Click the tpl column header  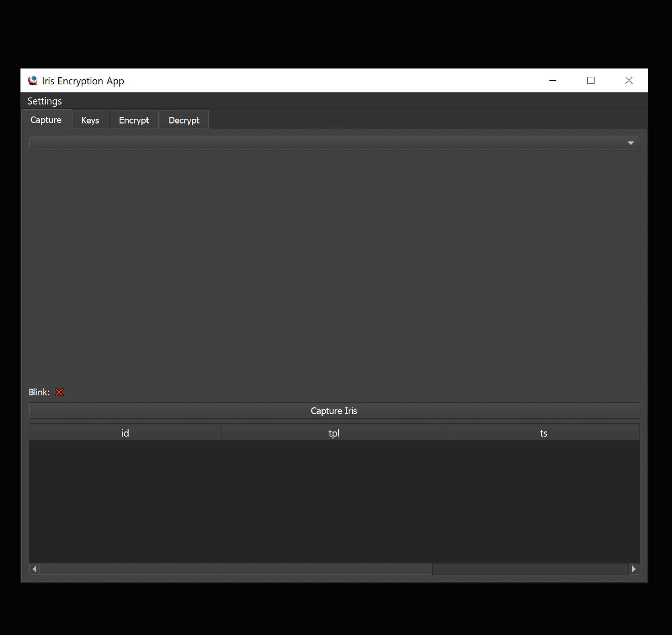coord(334,433)
